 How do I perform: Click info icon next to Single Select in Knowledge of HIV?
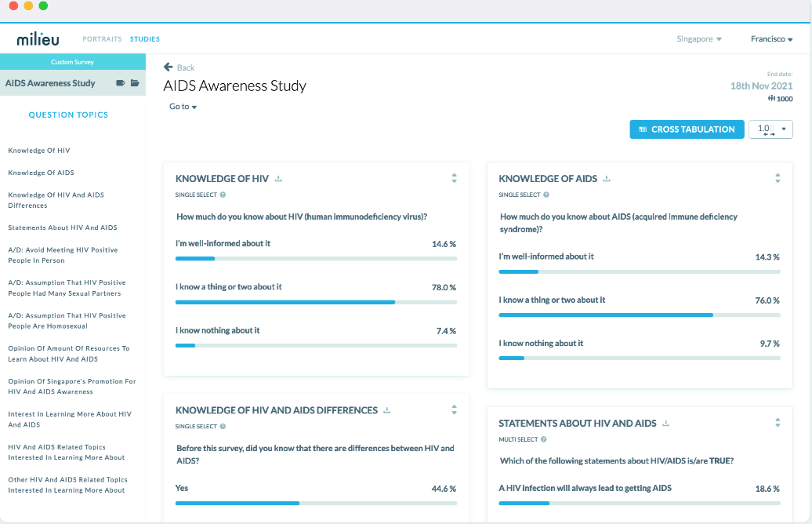223,195
